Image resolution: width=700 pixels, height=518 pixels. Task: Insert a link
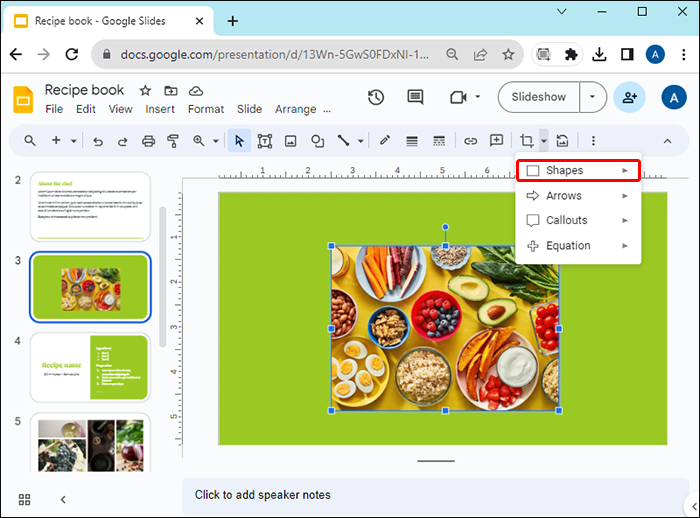coord(471,141)
